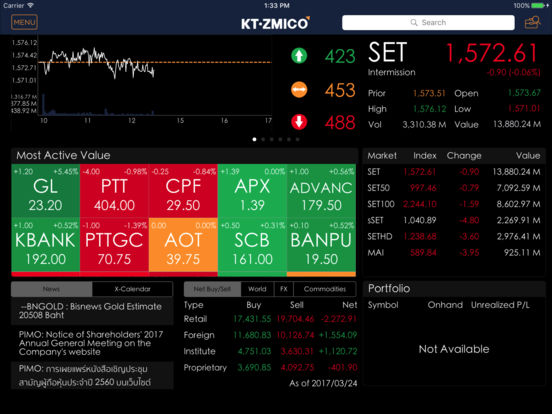552x414 pixels.
Task: Click the Proprietary row in Net Buy/Sell
Action: click(270, 368)
